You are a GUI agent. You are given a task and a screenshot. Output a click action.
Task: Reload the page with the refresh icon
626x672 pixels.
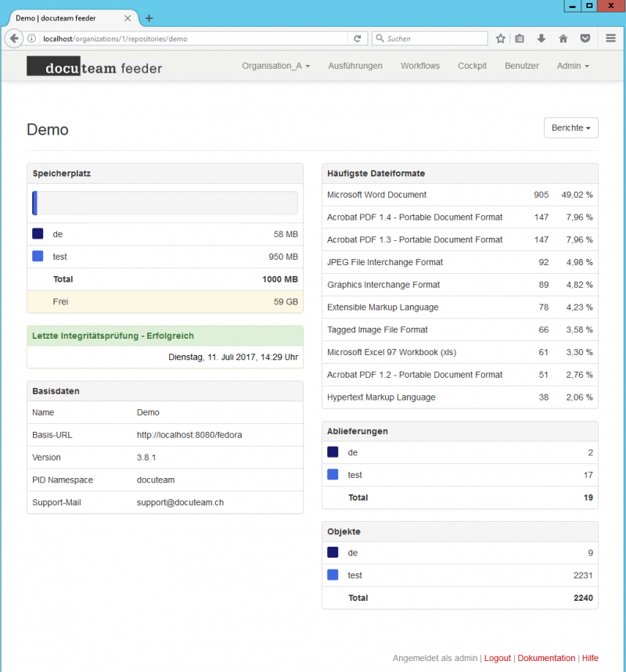[357, 38]
